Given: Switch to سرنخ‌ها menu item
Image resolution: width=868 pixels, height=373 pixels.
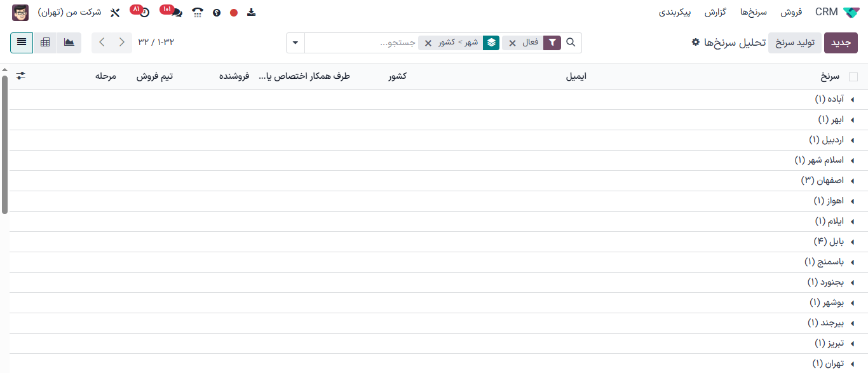Looking at the screenshot, I should coord(755,11).
